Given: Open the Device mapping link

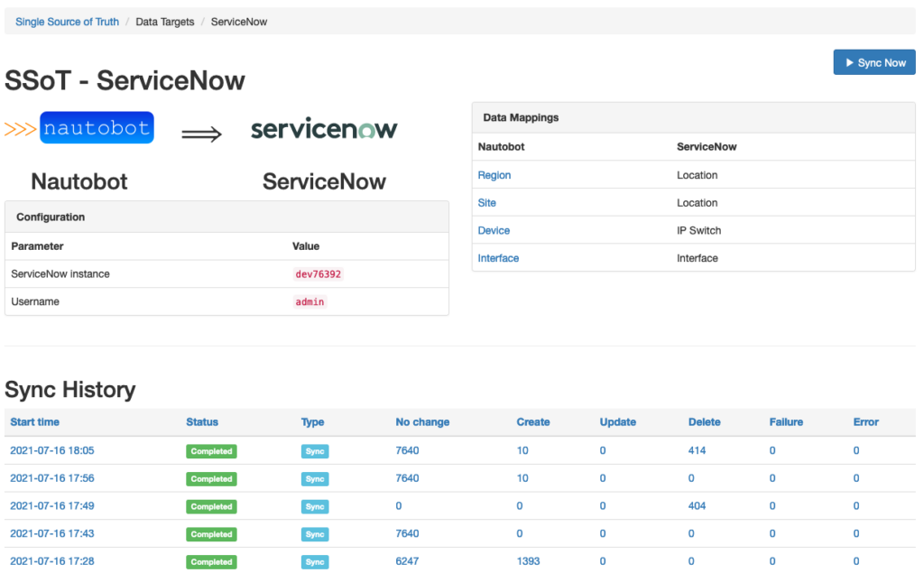Looking at the screenshot, I should tap(494, 230).
